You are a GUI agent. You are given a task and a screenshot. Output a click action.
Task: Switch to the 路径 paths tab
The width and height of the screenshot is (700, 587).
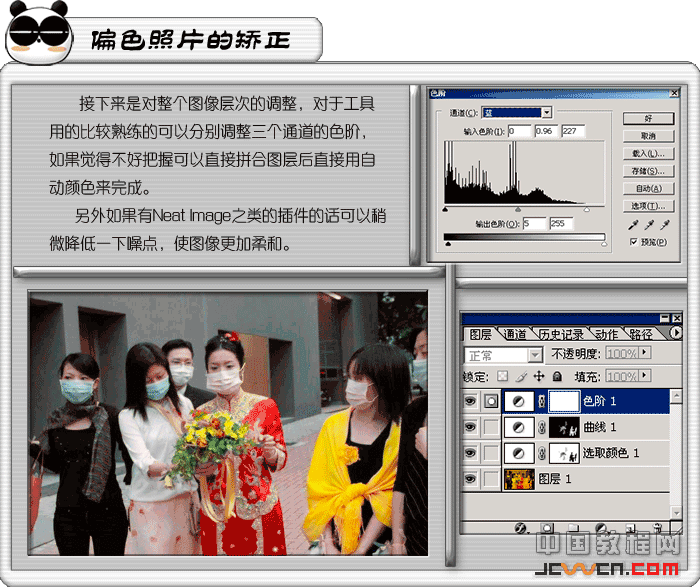(641, 334)
